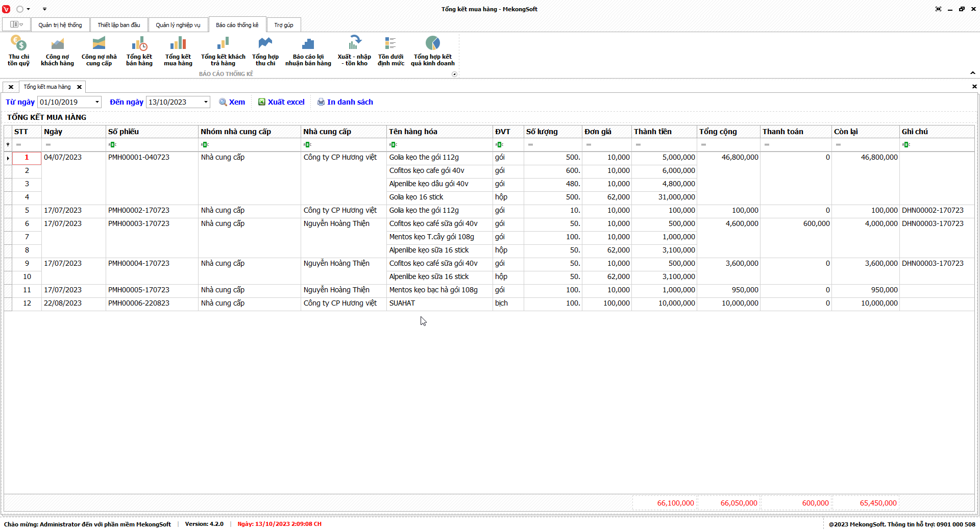
Task: Expand the Đến ngày date dropdown
Action: pyautogui.click(x=206, y=102)
